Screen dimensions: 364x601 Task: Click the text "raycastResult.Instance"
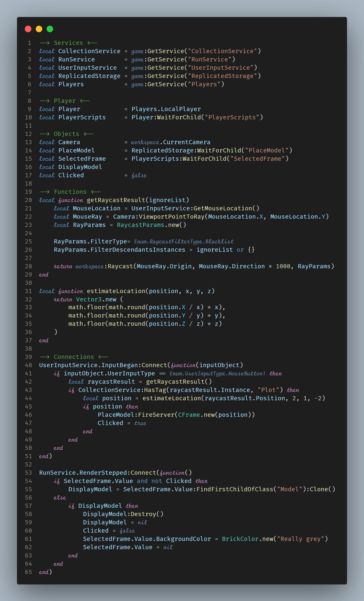210,390
